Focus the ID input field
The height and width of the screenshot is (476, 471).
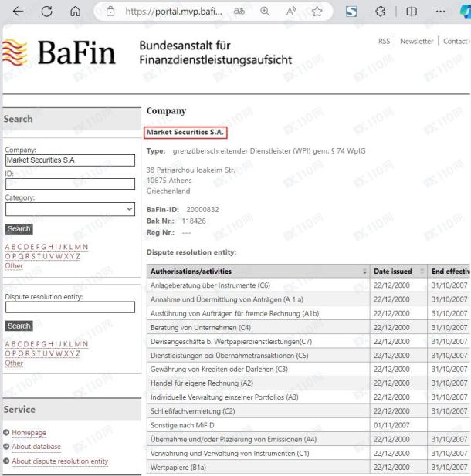(x=70, y=184)
